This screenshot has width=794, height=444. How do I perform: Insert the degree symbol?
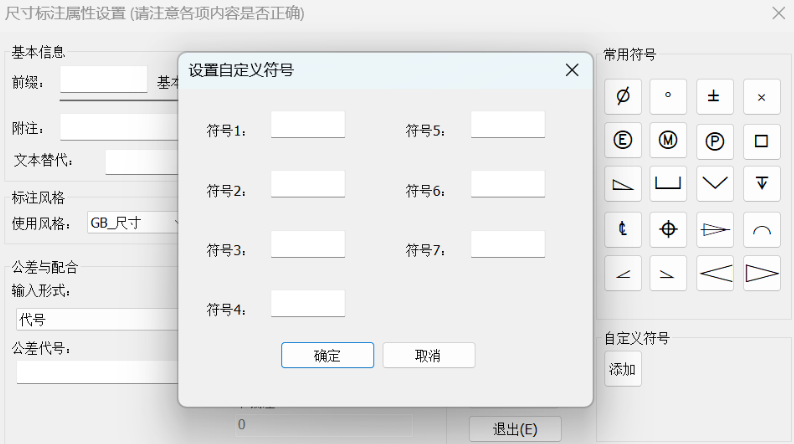pyautogui.click(x=668, y=96)
